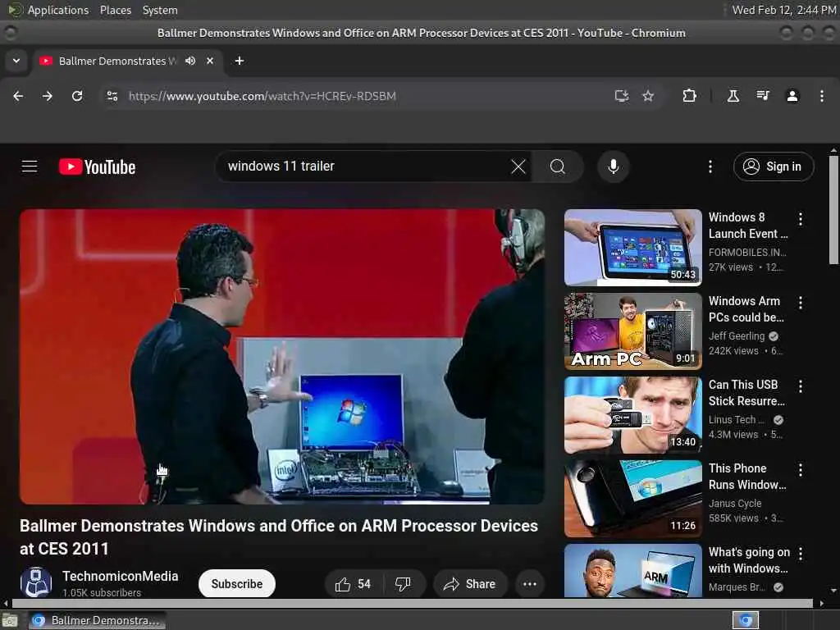The width and height of the screenshot is (840, 630).
Task: Open options menu for What's going on video
Action: [x=801, y=554]
